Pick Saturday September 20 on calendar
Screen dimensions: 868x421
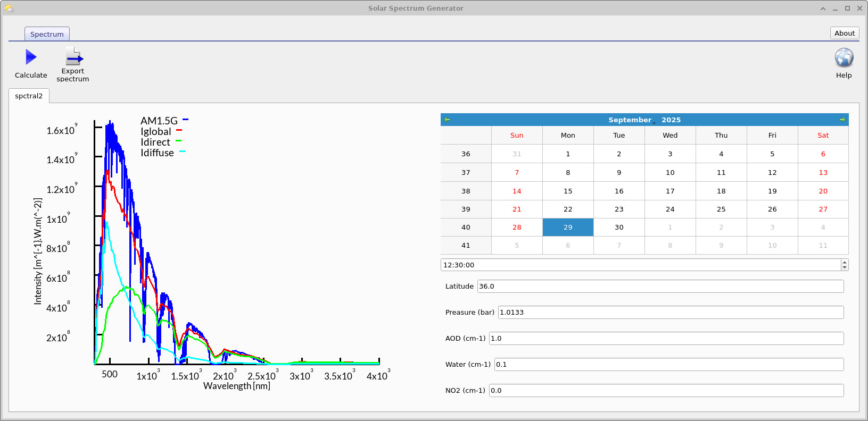[x=823, y=191]
